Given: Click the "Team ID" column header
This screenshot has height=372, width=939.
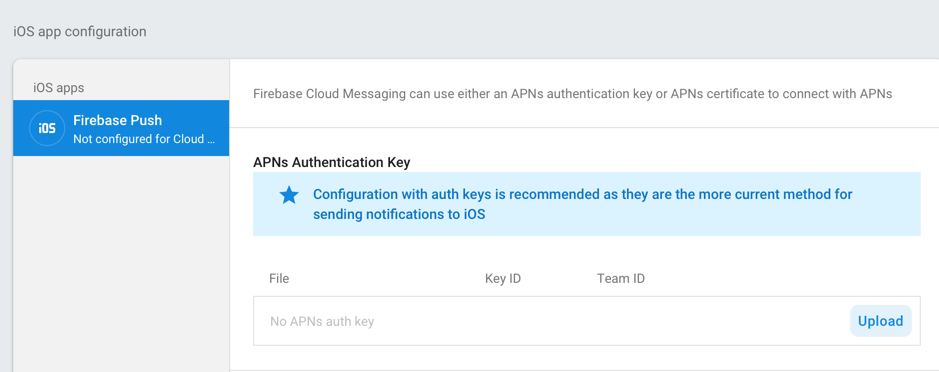Looking at the screenshot, I should coord(621,279).
